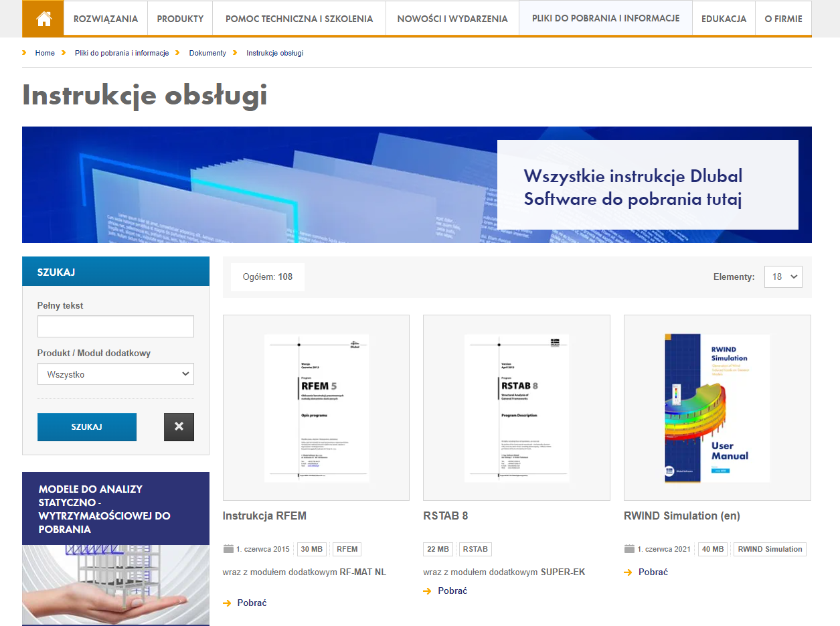Open the Elementy per-page dropdown
This screenshot has width=840, height=626.
click(783, 277)
